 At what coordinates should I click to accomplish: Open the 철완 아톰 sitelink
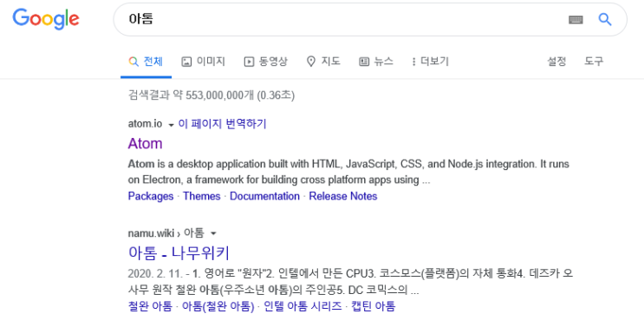(x=150, y=306)
